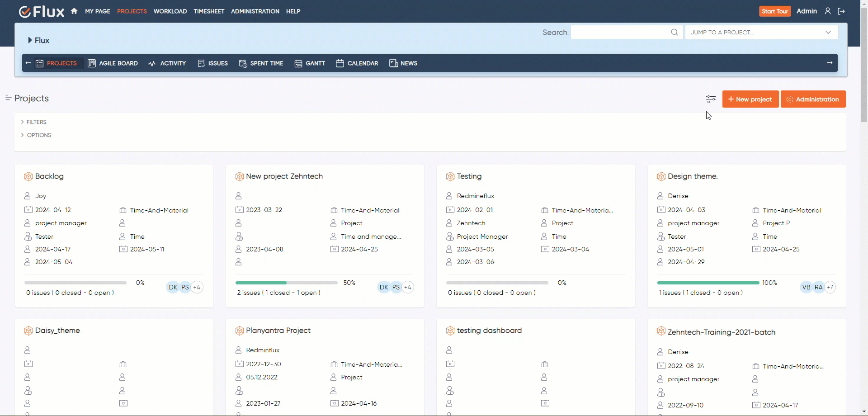Click the right arrow in project menu bar
The width and height of the screenshot is (868, 416).
pos(829,63)
